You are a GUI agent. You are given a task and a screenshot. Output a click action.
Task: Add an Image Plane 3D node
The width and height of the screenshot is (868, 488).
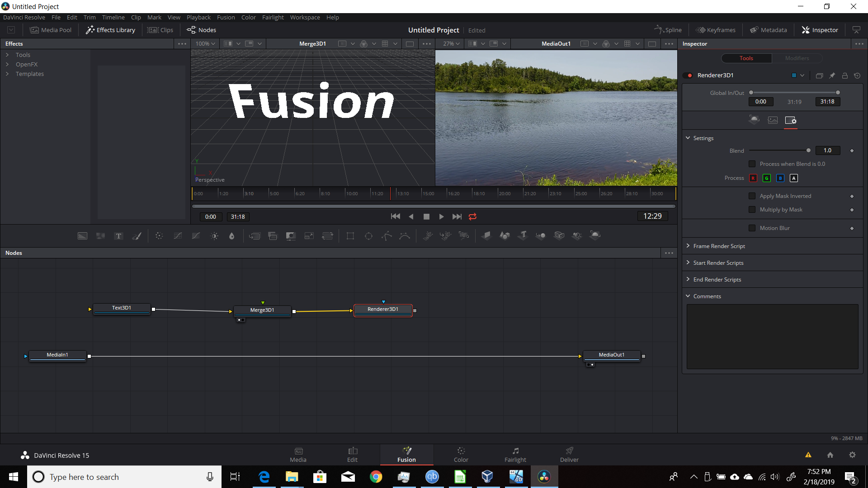click(x=486, y=235)
